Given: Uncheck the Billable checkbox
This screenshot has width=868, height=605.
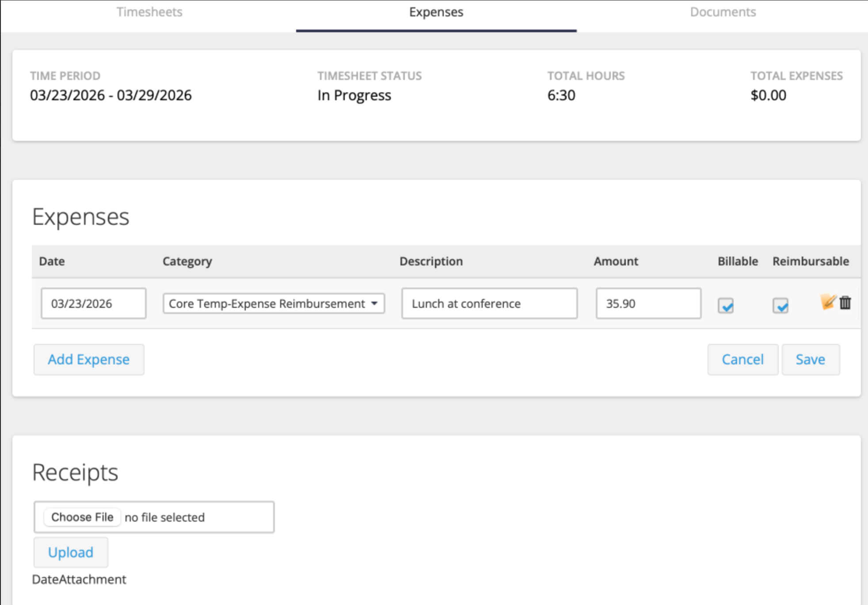Looking at the screenshot, I should (x=726, y=305).
